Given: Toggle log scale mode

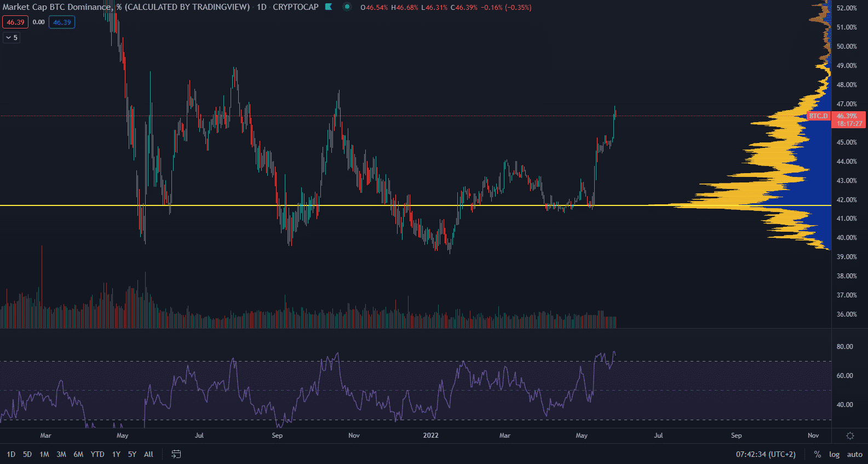Looking at the screenshot, I should [834, 454].
